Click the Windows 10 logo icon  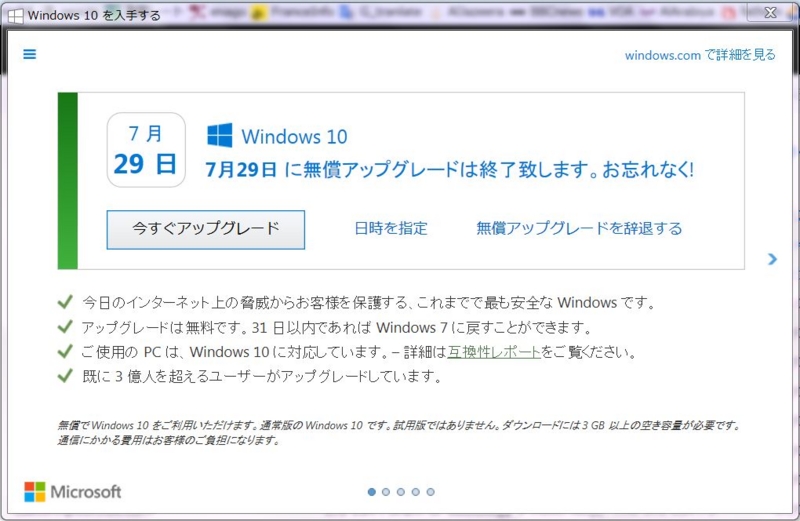220,135
